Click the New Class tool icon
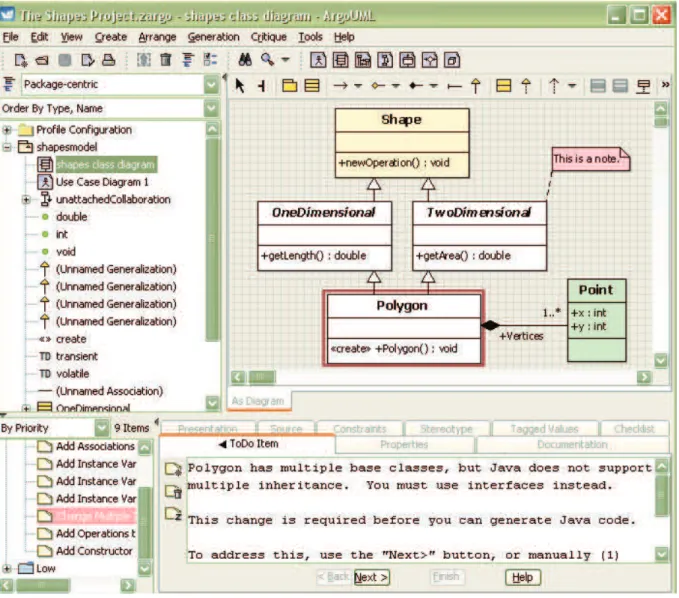This screenshot has height=598, width=679. coord(312,85)
